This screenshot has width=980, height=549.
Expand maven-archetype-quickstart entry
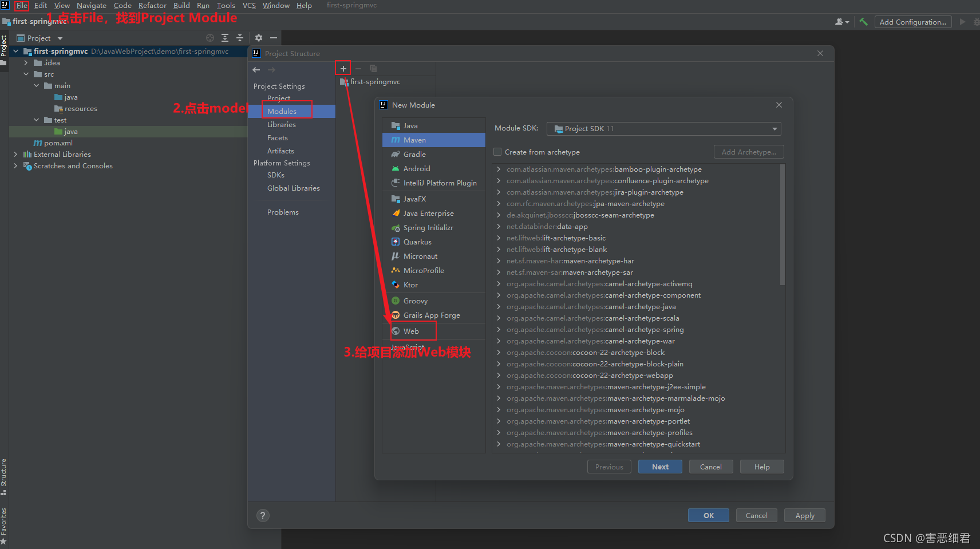tap(499, 444)
